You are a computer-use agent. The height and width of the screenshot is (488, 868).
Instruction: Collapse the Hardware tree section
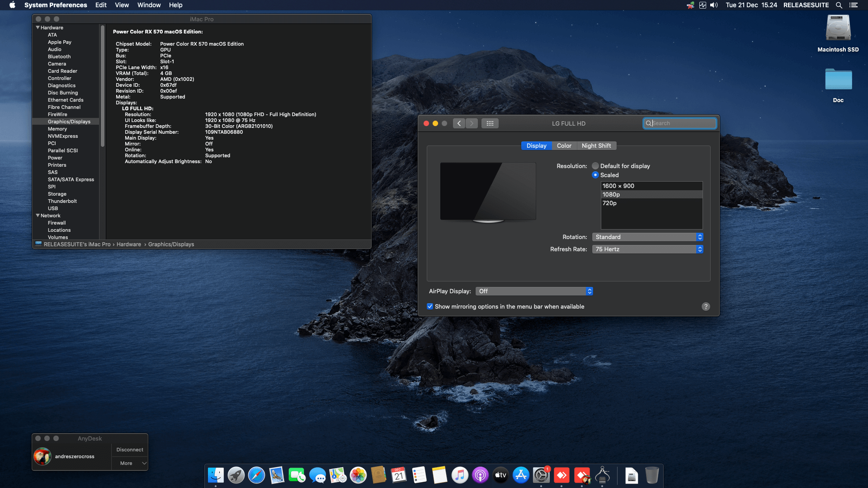(38, 28)
